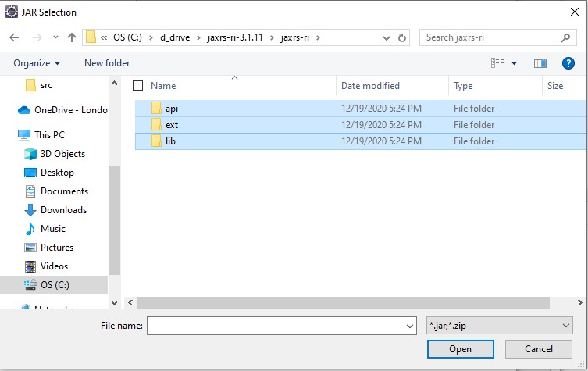Open Music in the sidebar
The height and width of the screenshot is (371, 588).
[45, 229]
